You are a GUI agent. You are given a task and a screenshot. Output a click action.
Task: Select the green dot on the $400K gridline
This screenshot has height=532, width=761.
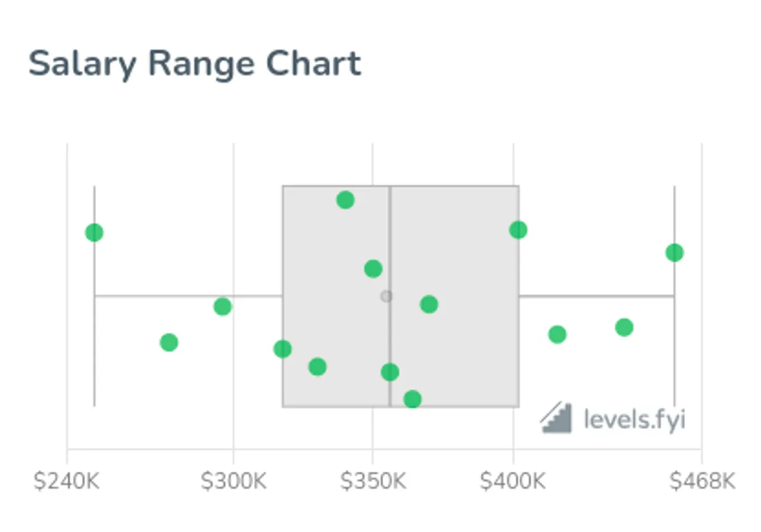[x=518, y=230]
